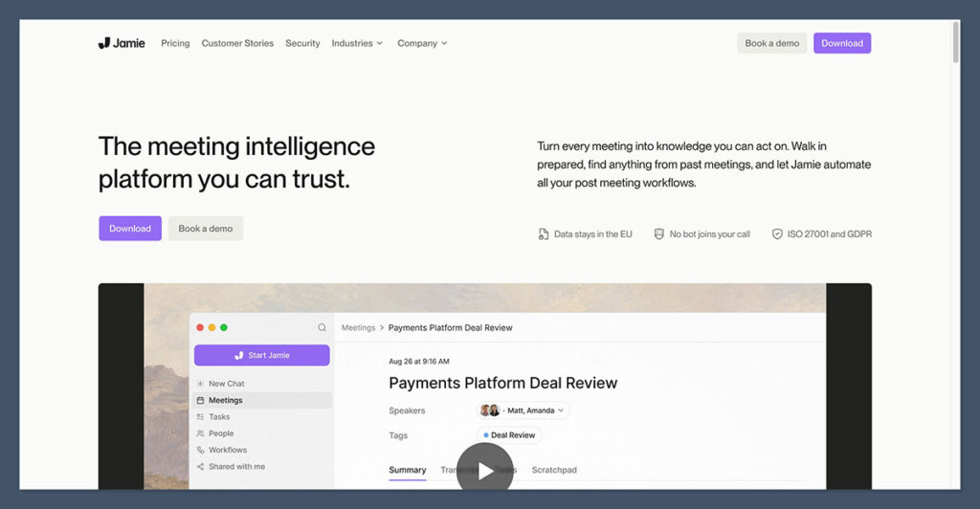Click the speaker avatars next to Matt, Amanda
This screenshot has height=509, width=980.
point(489,410)
